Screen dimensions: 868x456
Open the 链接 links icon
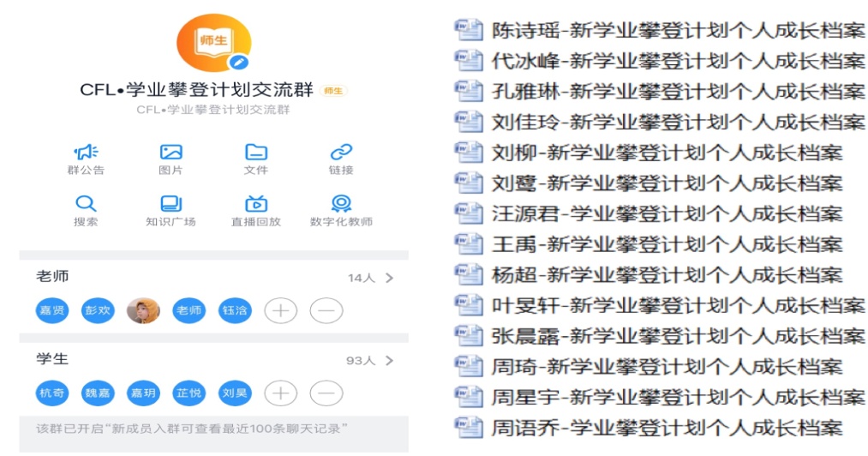pos(341,153)
